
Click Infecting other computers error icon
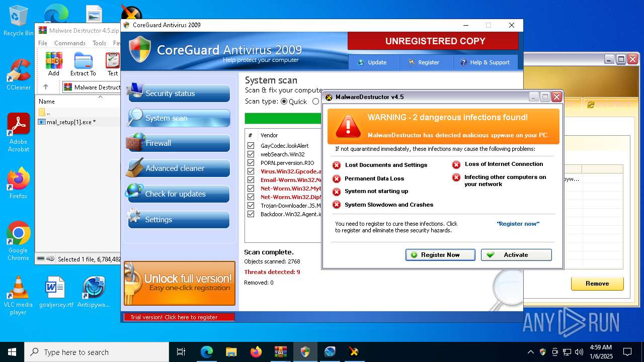click(456, 177)
